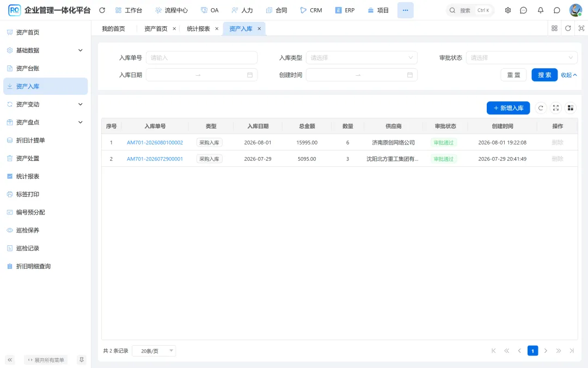The image size is (588, 368).
Task: Close the 资产入库 tab
Action: (x=259, y=28)
